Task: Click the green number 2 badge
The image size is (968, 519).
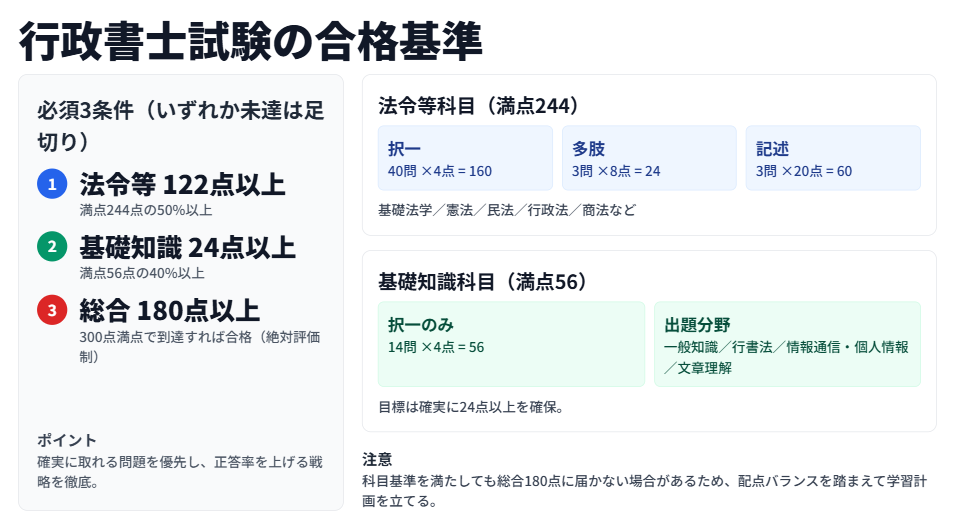Action: (x=52, y=247)
